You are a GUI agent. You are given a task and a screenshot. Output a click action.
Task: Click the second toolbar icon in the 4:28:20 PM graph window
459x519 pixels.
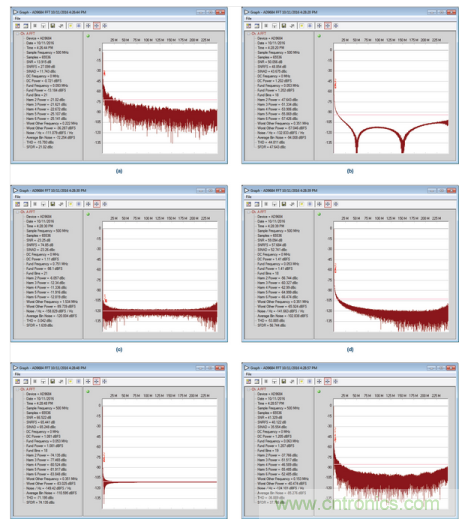(x=257, y=26)
